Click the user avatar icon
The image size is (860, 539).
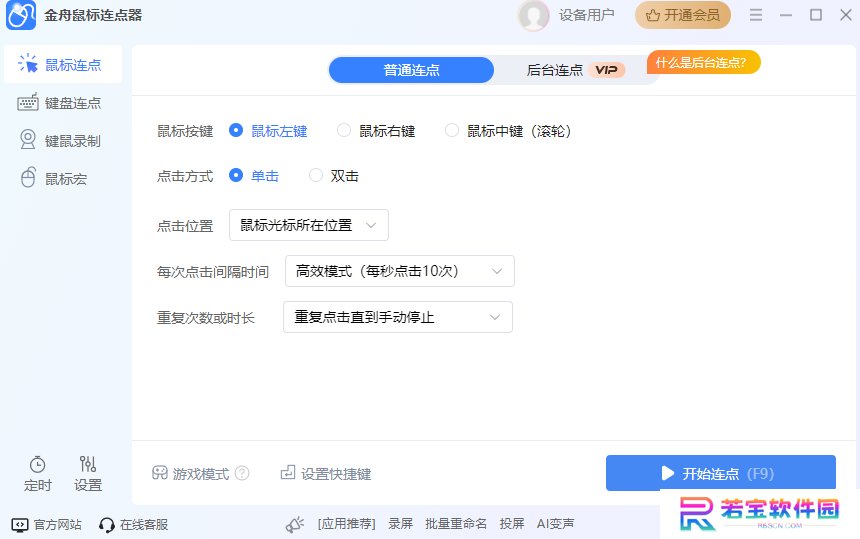(533, 15)
